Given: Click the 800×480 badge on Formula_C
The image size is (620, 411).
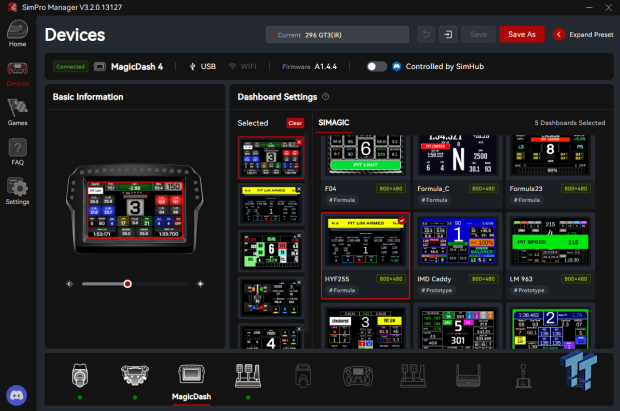Looking at the screenshot, I should (x=484, y=189).
